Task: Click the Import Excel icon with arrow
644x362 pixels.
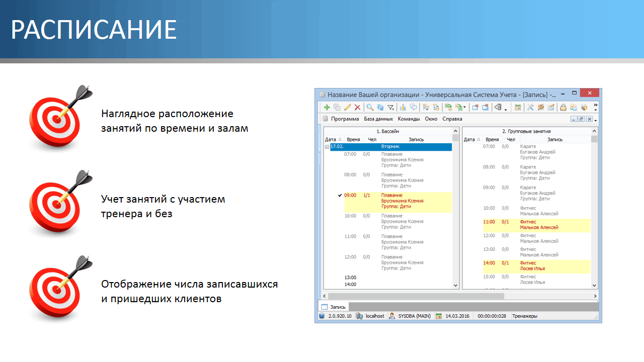Action: pos(459,107)
